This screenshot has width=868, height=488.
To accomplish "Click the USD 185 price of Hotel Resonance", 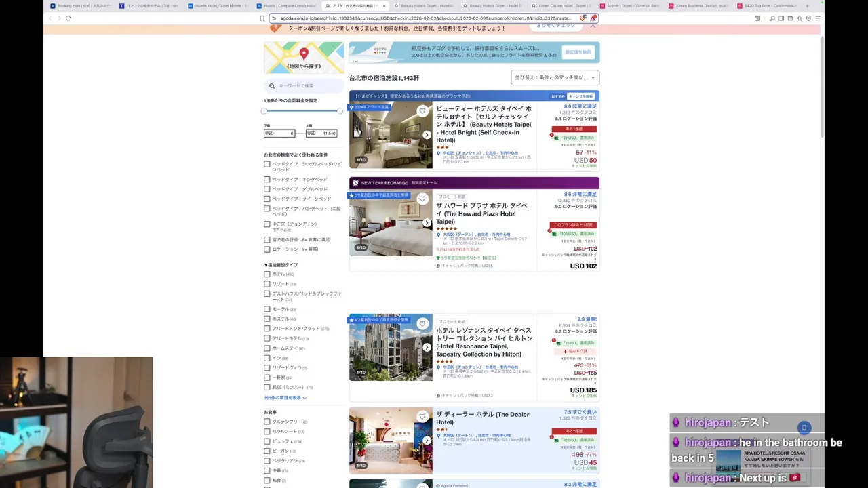I will (583, 390).
